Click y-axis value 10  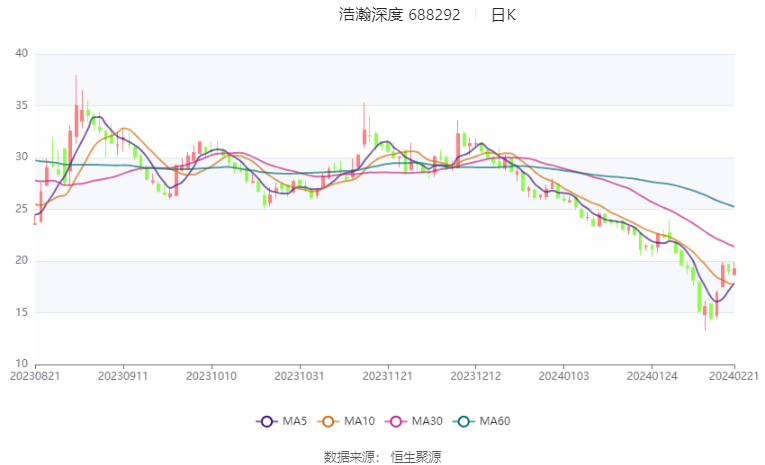pyautogui.click(x=21, y=364)
